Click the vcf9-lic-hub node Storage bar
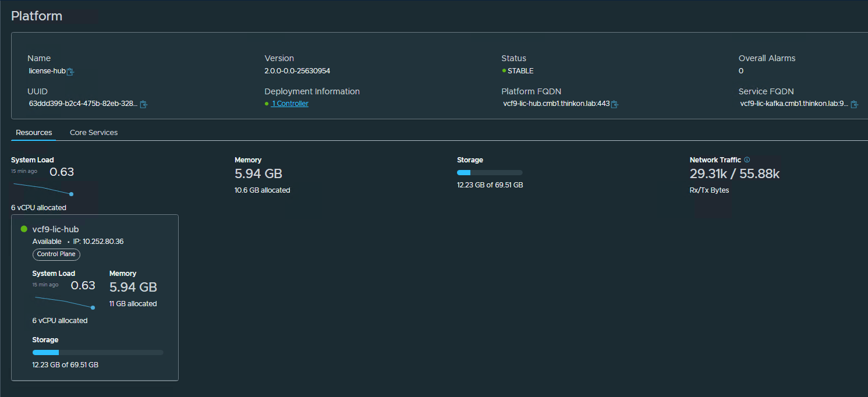868x397 pixels. tap(98, 352)
